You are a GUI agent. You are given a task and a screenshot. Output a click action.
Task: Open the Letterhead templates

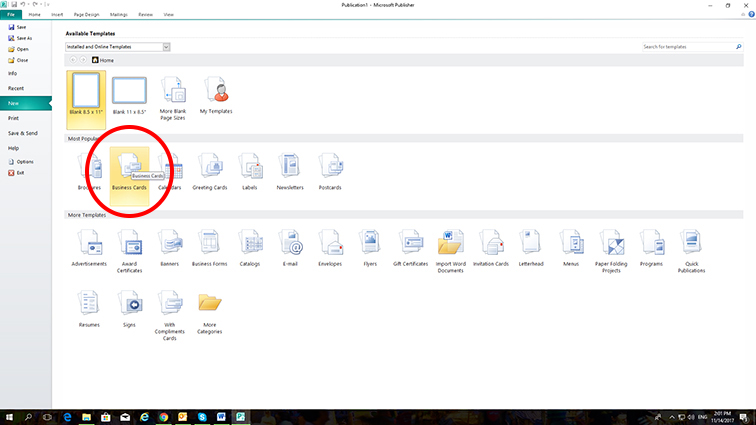tap(531, 248)
